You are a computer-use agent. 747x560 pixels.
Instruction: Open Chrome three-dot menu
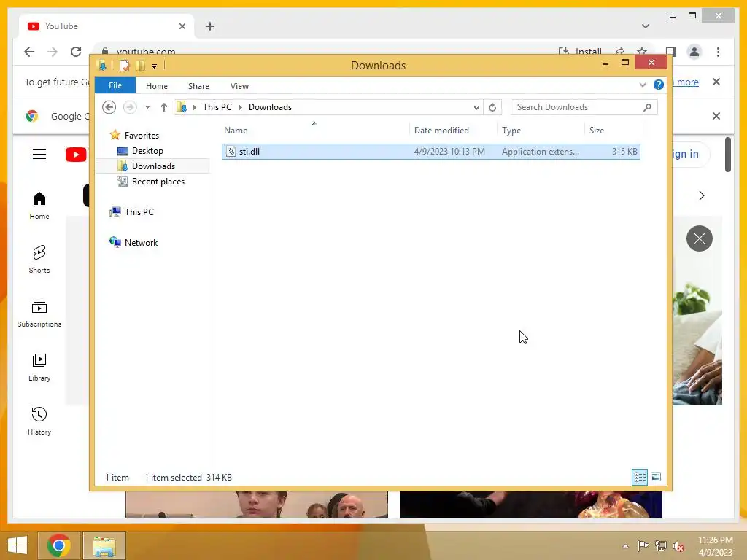pyautogui.click(x=718, y=52)
